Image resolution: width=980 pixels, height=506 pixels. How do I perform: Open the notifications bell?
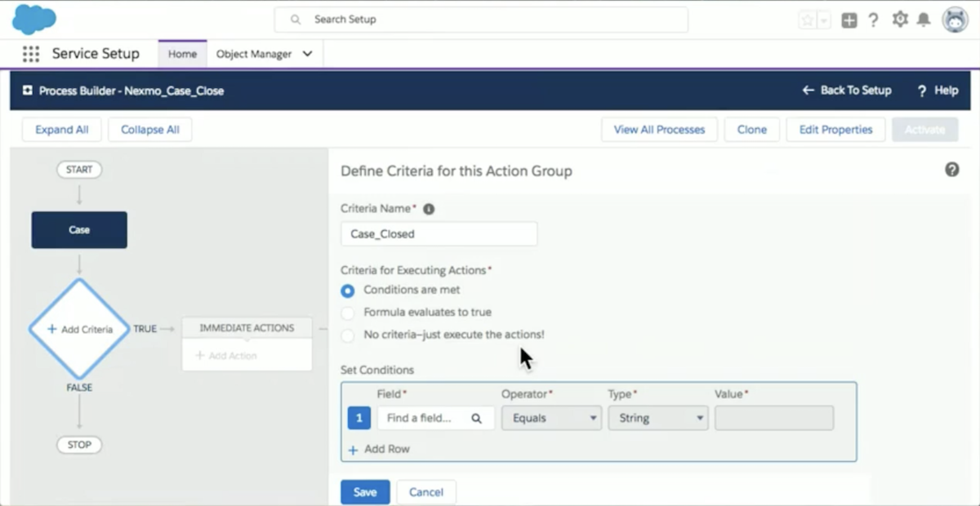click(924, 20)
